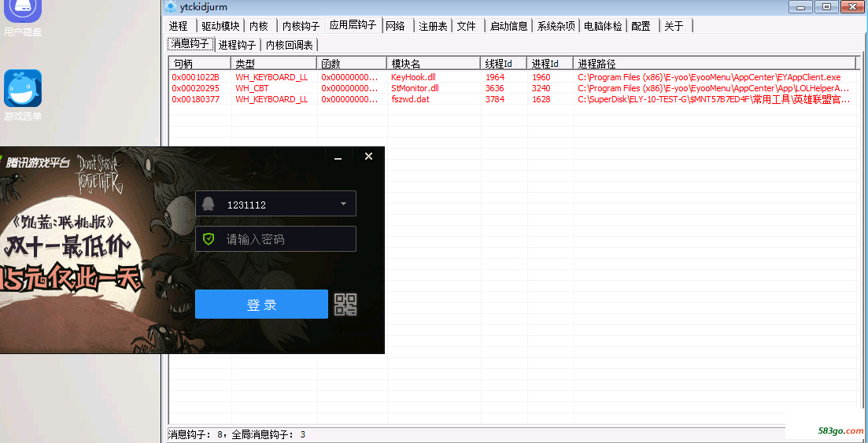
Task: Click the KeyHook.dll module name
Action: [413, 77]
